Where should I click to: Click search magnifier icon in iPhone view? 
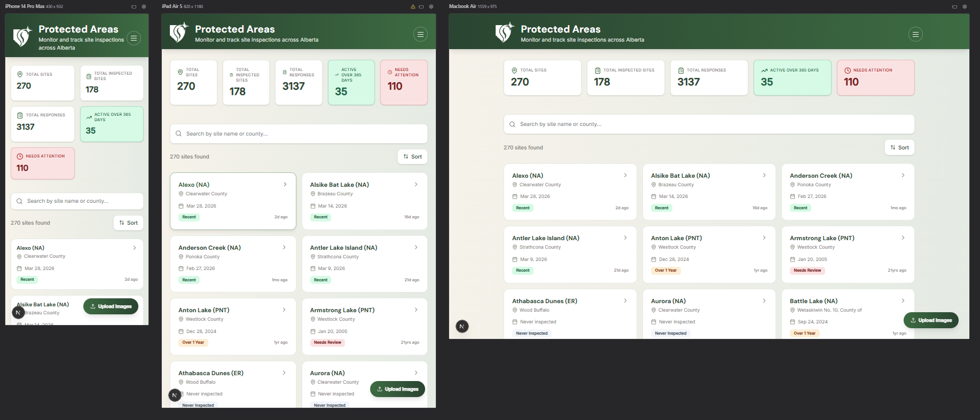click(20, 201)
